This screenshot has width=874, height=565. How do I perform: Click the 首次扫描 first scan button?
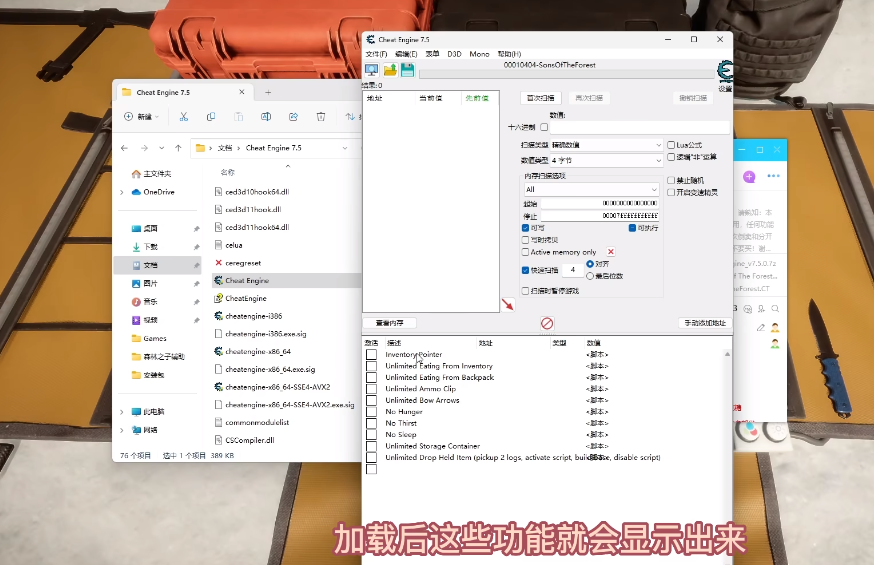click(541, 98)
